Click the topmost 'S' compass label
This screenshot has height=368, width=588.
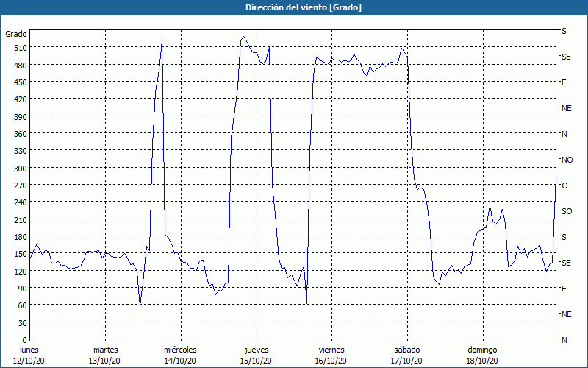[564, 31]
